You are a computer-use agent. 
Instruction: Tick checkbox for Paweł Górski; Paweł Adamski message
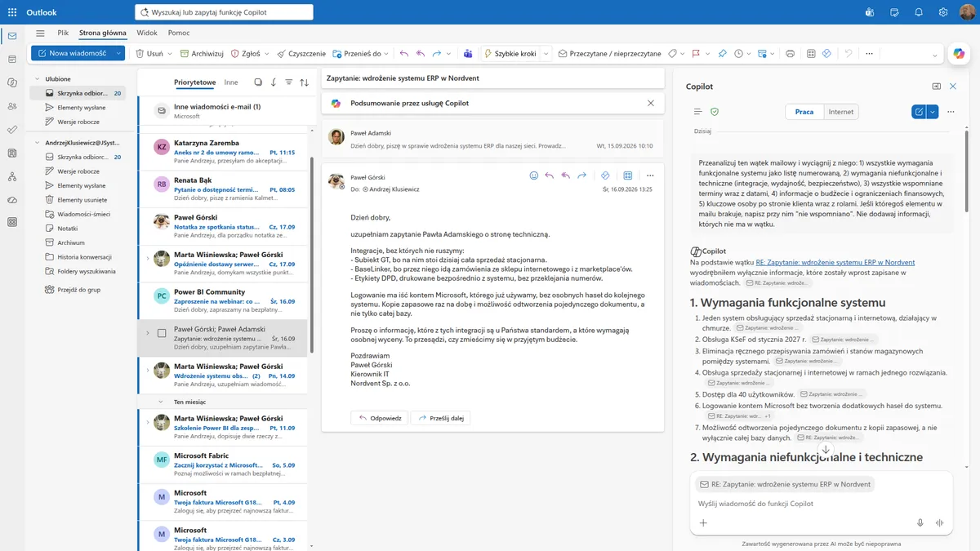pyautogui.click(x=162, y=333)
